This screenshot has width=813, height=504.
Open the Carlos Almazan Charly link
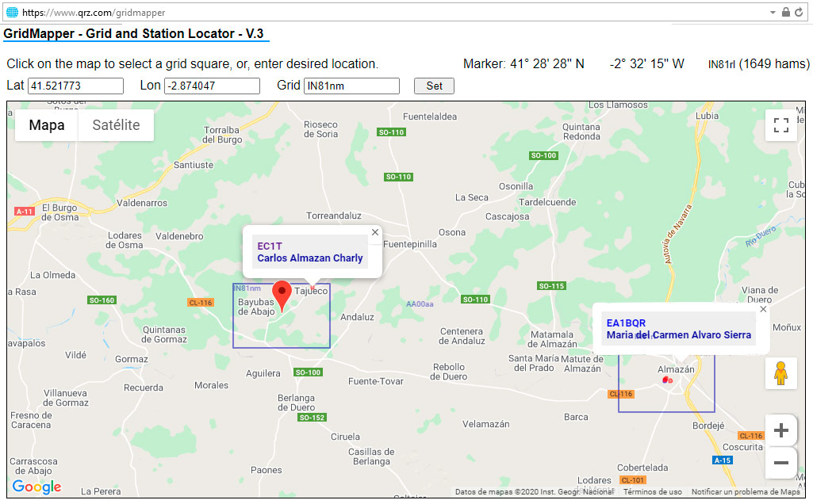tap(310, 258)
